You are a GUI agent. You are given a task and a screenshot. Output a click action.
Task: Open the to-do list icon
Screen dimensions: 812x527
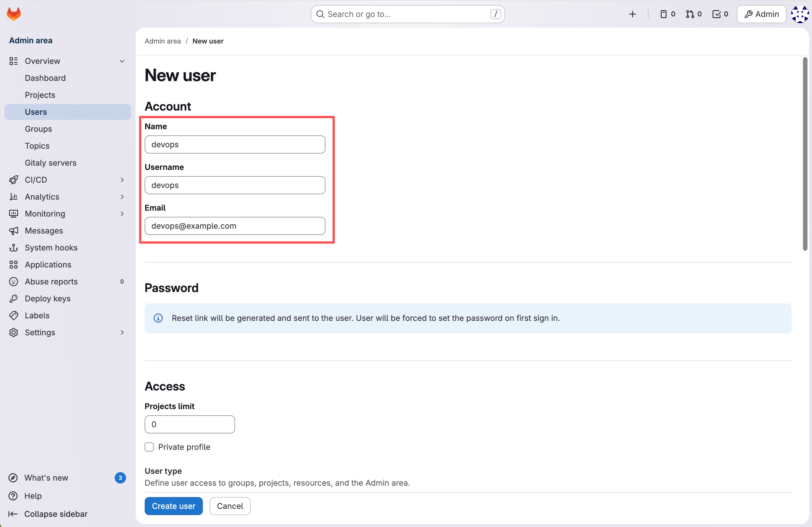pos(720,14)
